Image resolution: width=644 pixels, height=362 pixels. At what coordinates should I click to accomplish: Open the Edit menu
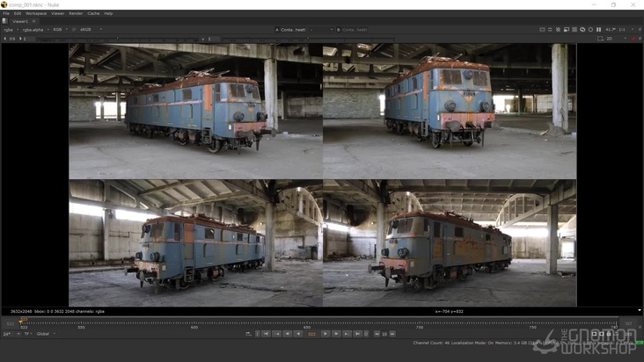click(18, 13)
